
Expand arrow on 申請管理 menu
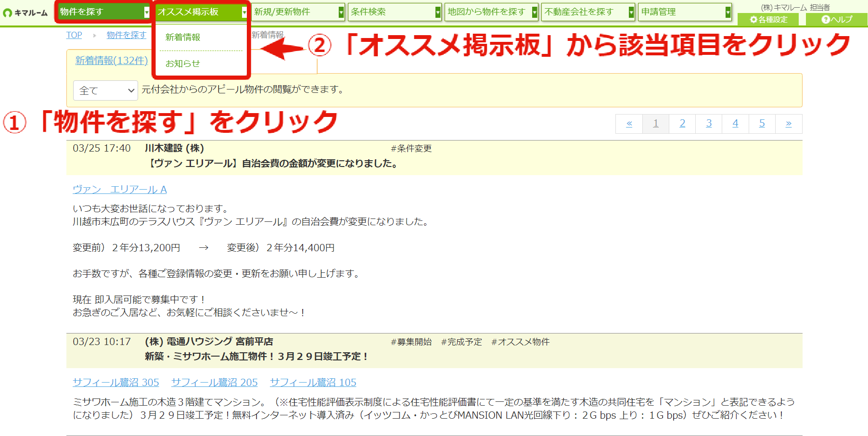728,12
